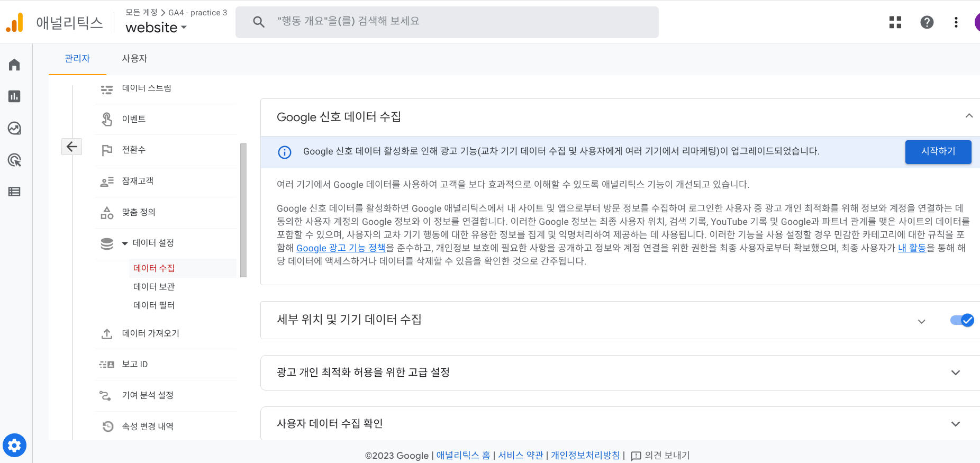Click the search input field
The image size is (980, 463).
tap(447, 22)
